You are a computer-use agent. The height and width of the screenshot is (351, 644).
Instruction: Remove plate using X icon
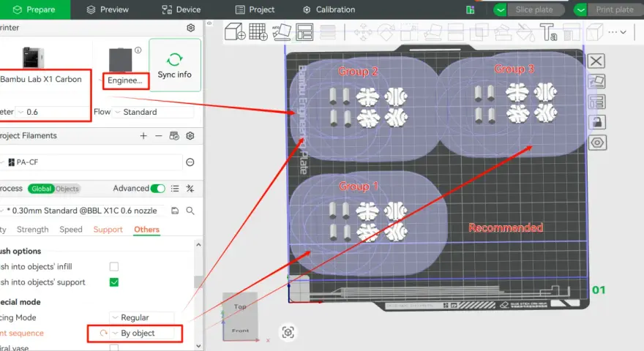coord(596,61)
